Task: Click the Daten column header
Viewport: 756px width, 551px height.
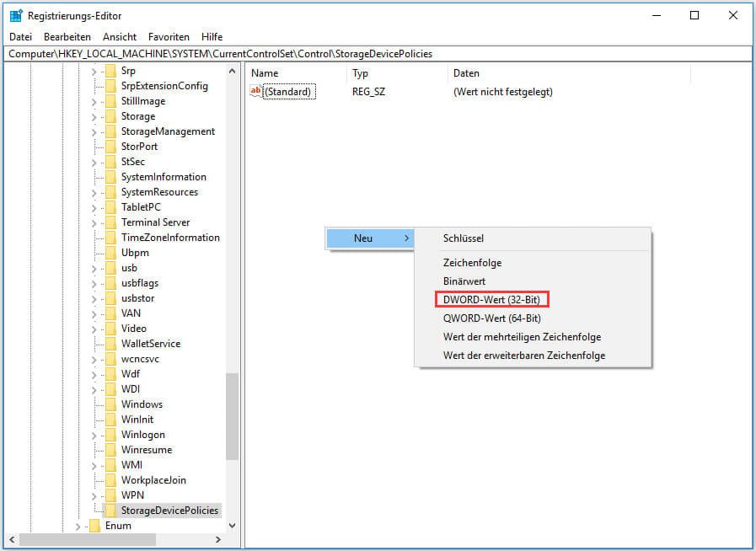Action: 466,73
